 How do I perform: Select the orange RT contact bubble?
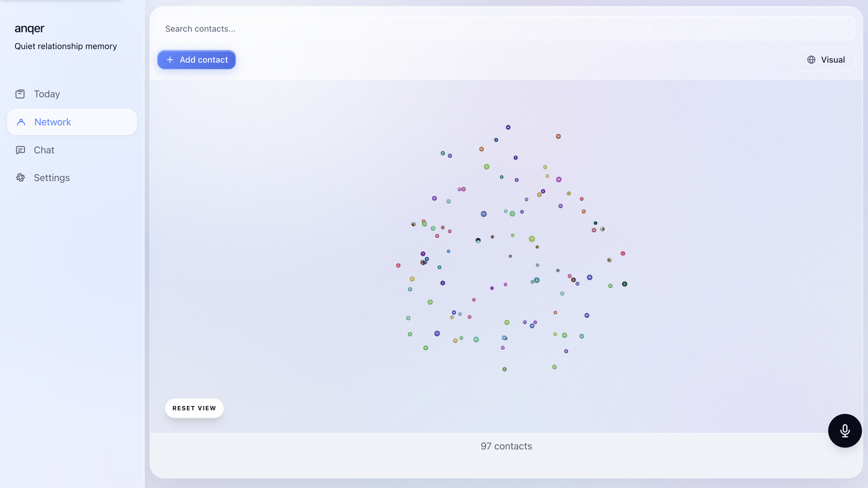click(x=482, y=149)
